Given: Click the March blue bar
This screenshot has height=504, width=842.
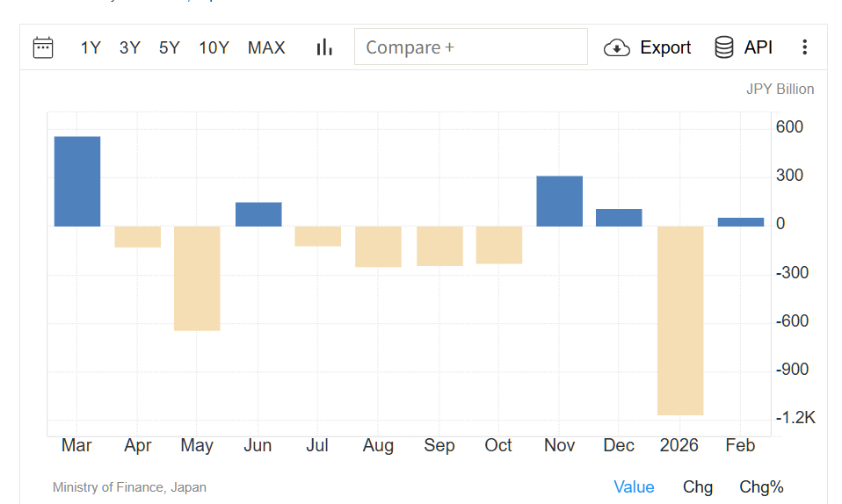Looking at the screenshot, I should pyautogui.click(x=77, y=181).
